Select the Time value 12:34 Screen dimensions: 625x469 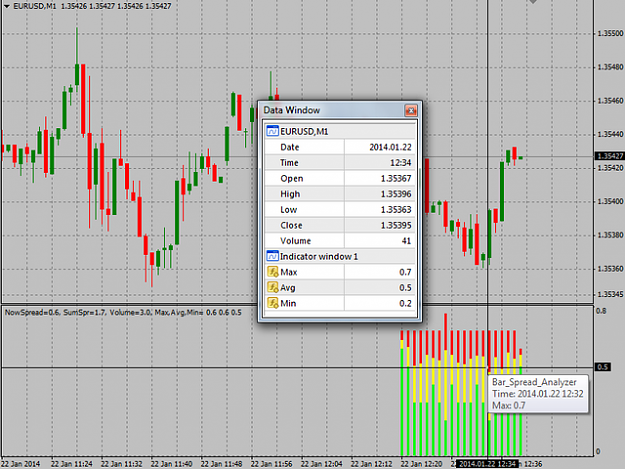[x=400, y=163]
